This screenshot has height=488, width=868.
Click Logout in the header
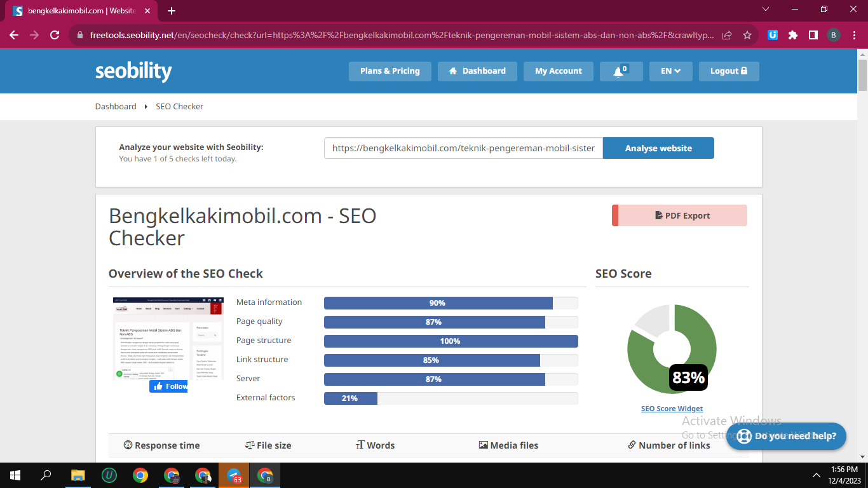pyautogui.click(x=729, y=71)
